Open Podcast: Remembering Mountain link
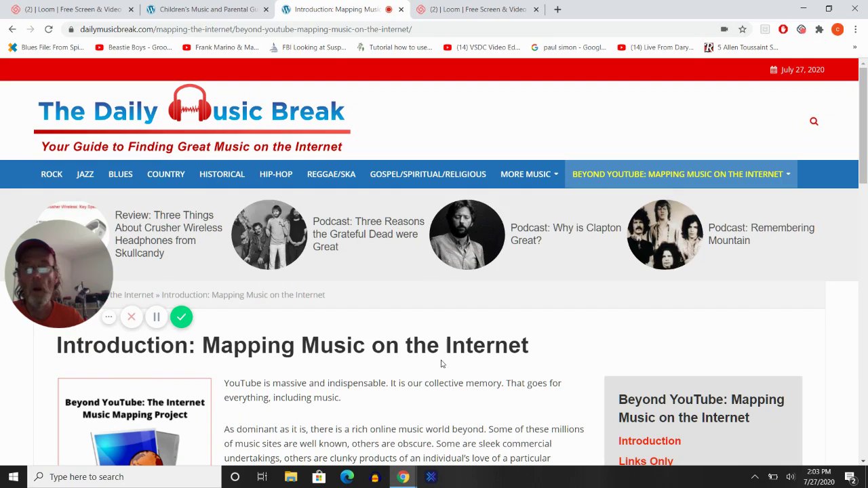The image size is (868, 488). click(761, 234)
